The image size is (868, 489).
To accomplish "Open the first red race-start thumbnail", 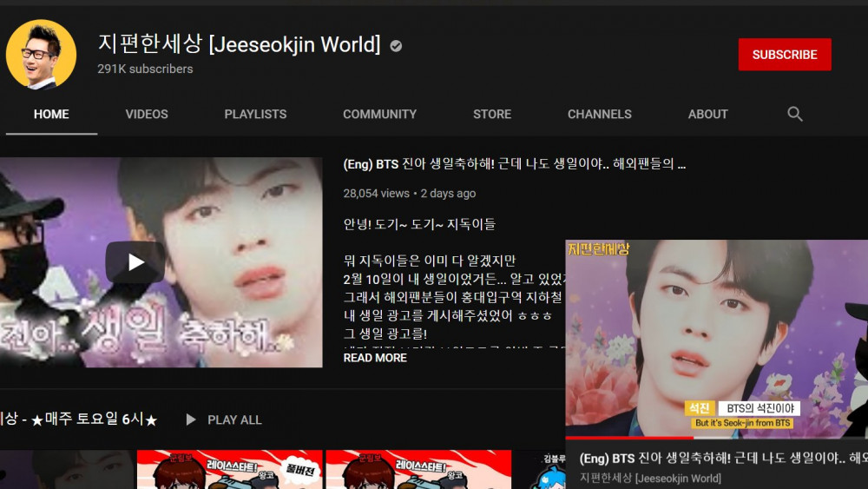I will click(230, 470).
